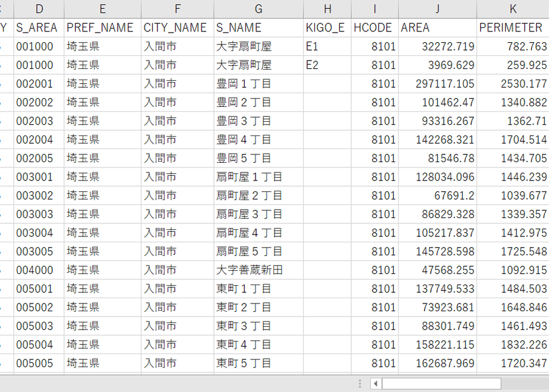Select cell 東町５丁目

pos(258,363)
